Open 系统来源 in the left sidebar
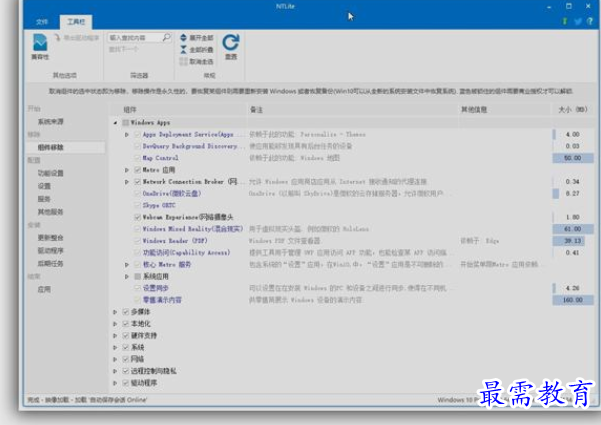This screenshot has height=425, width=601. click(51, 121)
